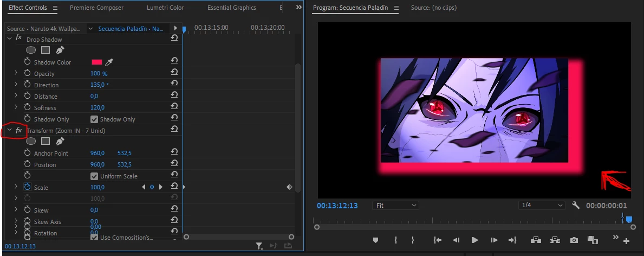Expand the Direction parameter
644x256 pixels.
click(16, 84)
